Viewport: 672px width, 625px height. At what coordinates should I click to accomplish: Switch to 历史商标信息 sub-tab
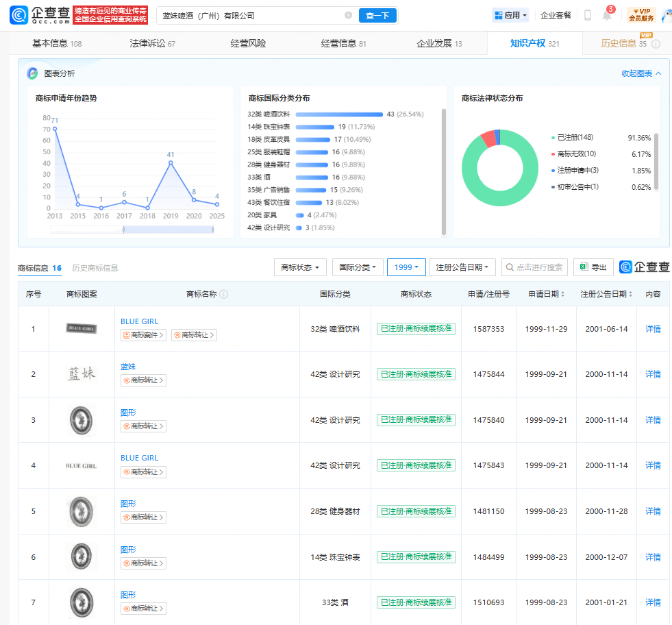(x=95, y=268)
